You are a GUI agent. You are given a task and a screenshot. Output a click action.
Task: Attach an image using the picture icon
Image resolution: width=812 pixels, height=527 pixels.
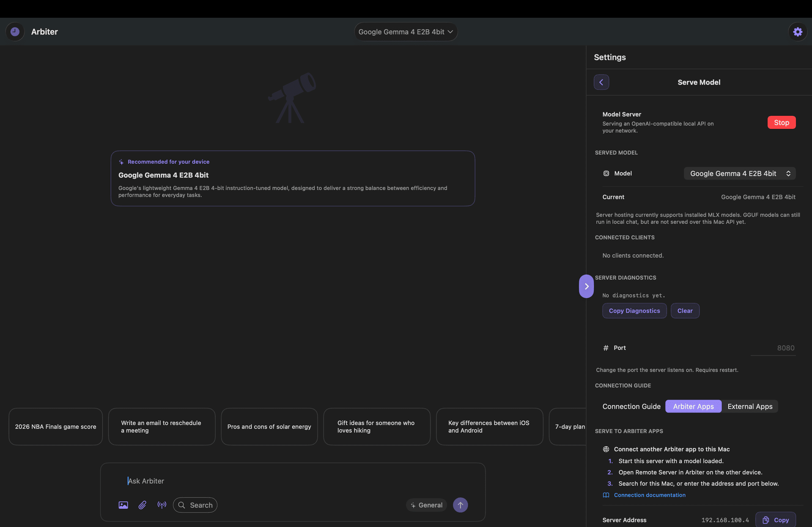tap(123, 505)
